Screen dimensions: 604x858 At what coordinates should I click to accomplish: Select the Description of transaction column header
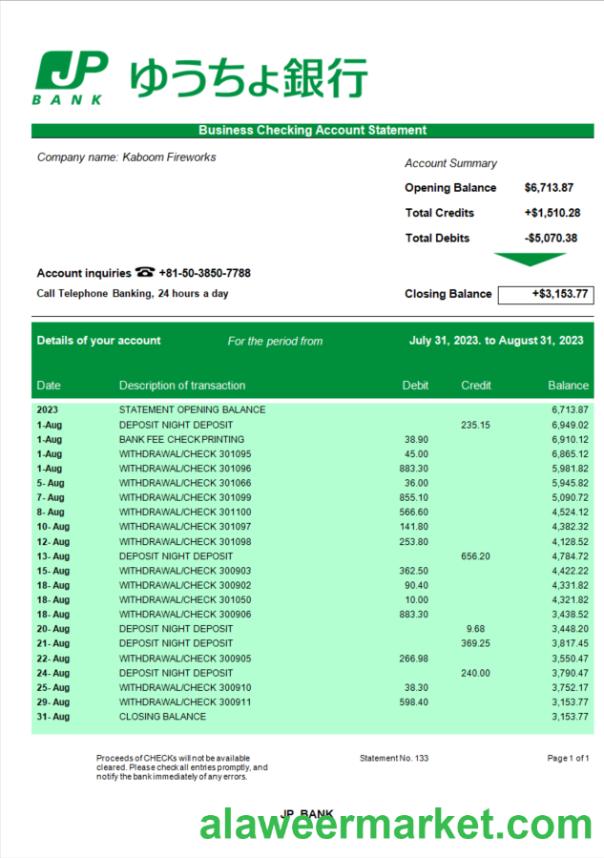tap(182, 385)
